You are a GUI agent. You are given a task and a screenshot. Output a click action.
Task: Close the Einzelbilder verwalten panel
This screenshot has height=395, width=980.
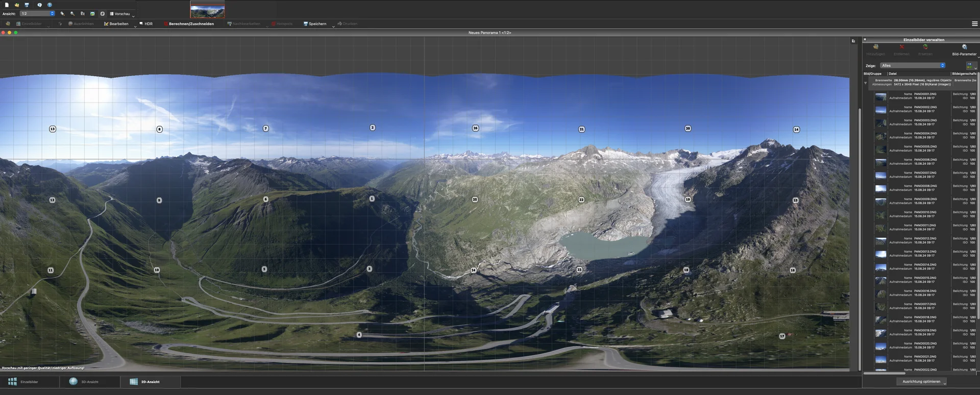865,39
